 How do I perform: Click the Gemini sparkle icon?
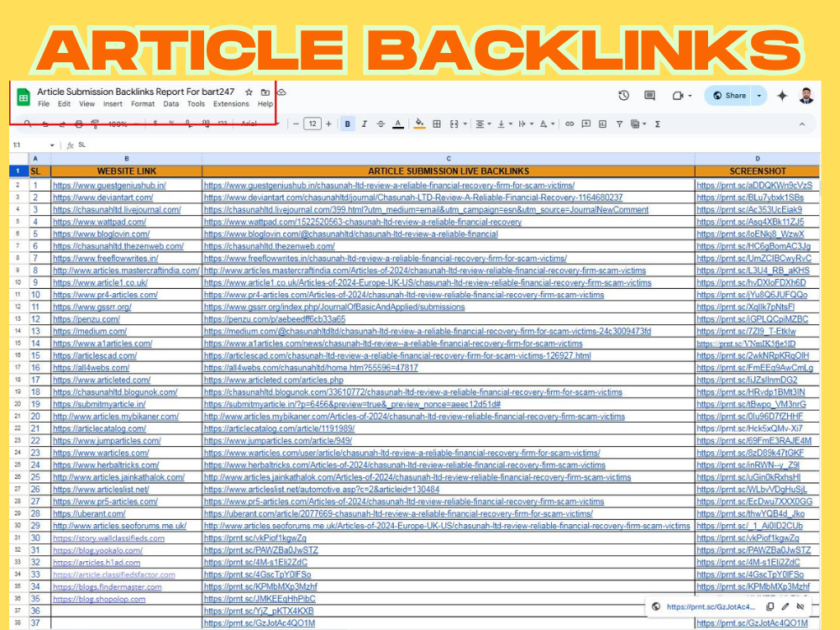pyautogui.click(x=782, y=96)
